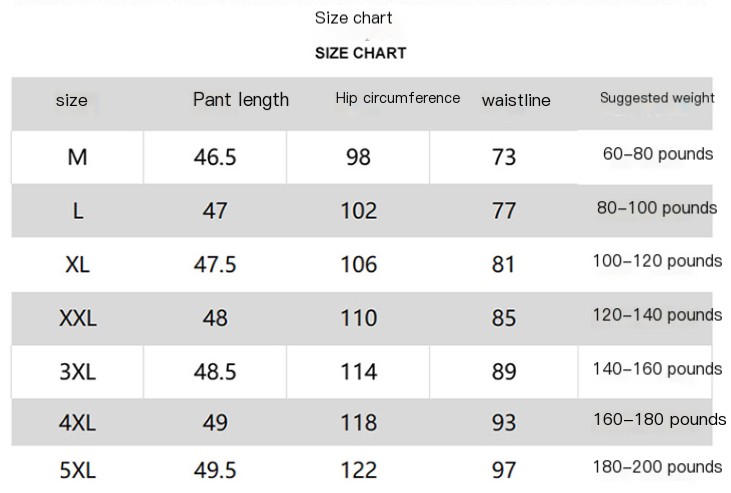Select the 3XL size row label
The width and height of the screenshot is (731, 493).
77,372
